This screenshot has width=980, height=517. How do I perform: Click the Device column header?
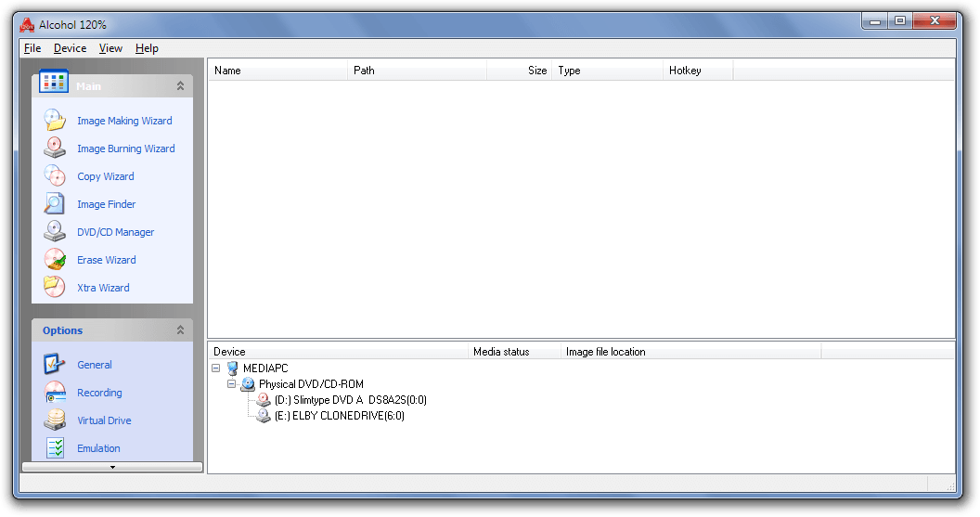coord(338,352)
